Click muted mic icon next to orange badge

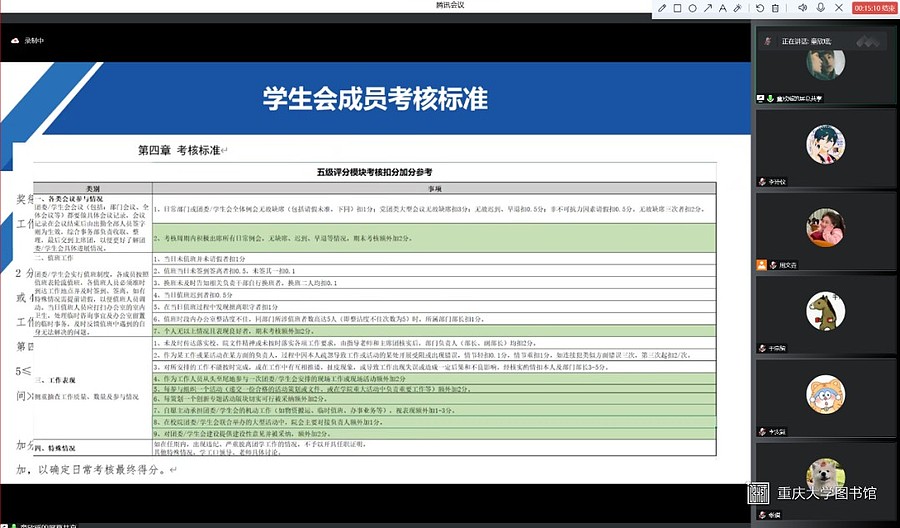click(x=773, y=265)
